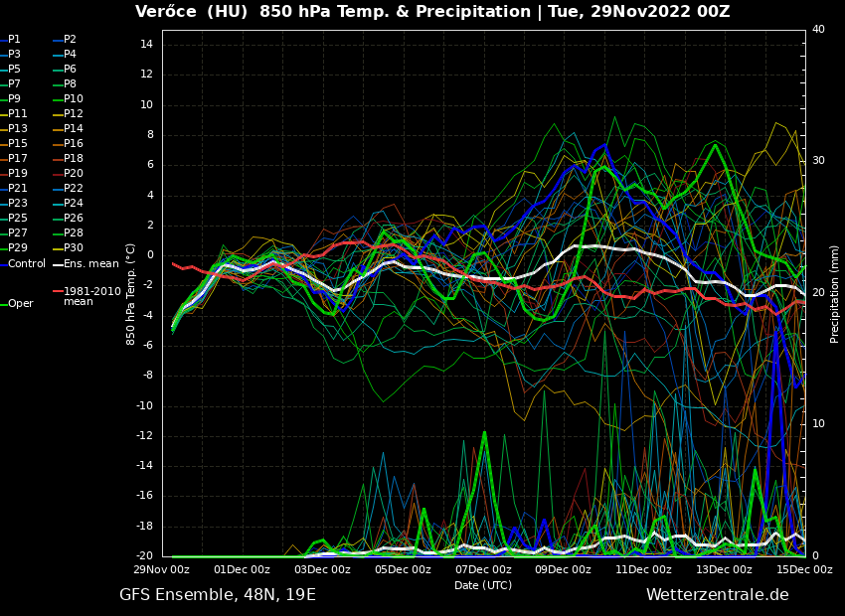Select the 29Nov 00z date tick label

tap(162, 570)
